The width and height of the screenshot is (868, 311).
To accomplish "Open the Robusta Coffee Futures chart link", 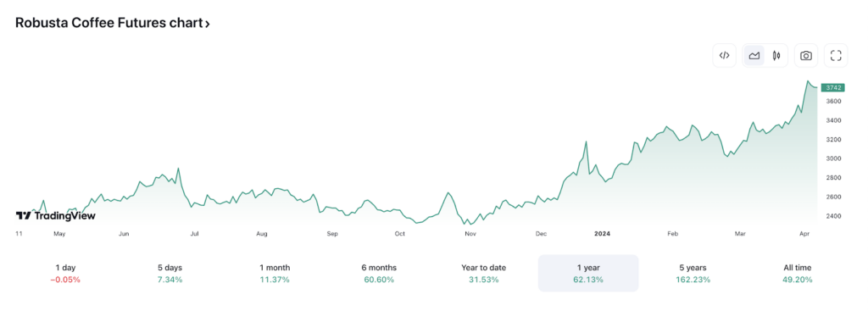I will click(113, 23).
